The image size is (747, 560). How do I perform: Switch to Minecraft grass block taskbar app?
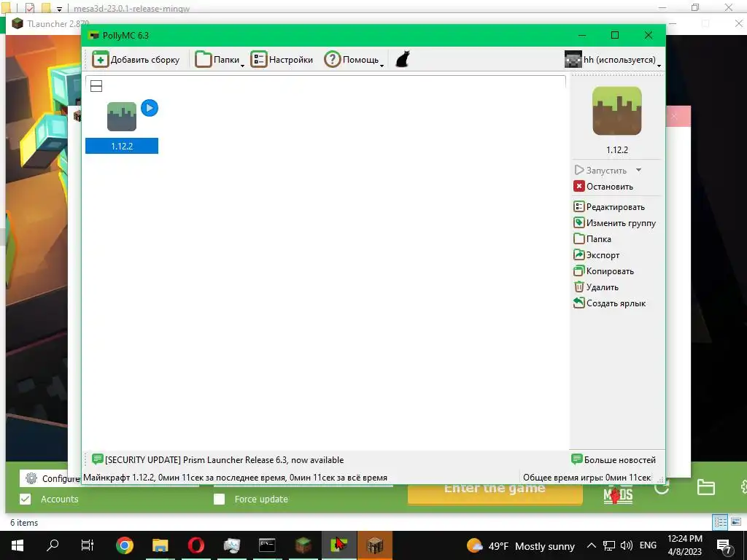(x=303, y=545)
